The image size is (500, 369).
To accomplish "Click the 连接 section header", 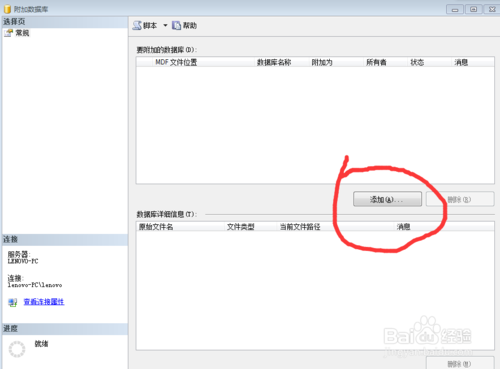I will point(65,239).
